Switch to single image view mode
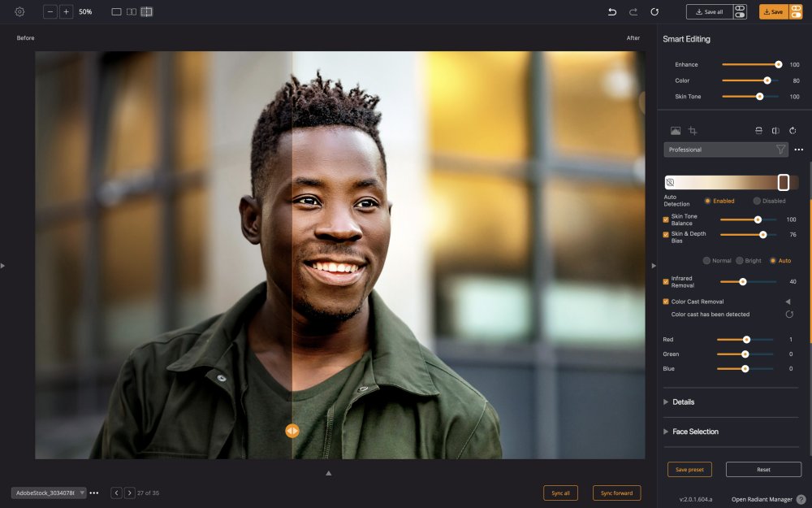Viewport: 812px width, 508px height. click(x=116, y=12)
